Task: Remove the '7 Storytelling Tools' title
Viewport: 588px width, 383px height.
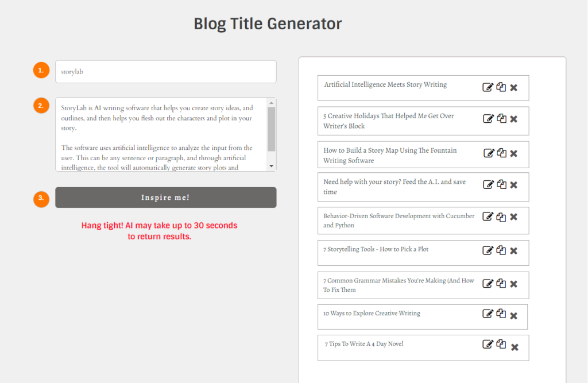Action: (x=514, y=250)
